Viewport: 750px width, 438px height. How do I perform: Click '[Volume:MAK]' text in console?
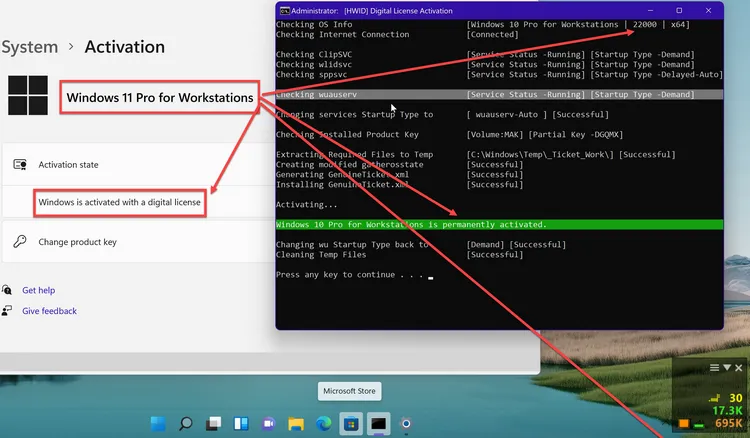[495, 134]
